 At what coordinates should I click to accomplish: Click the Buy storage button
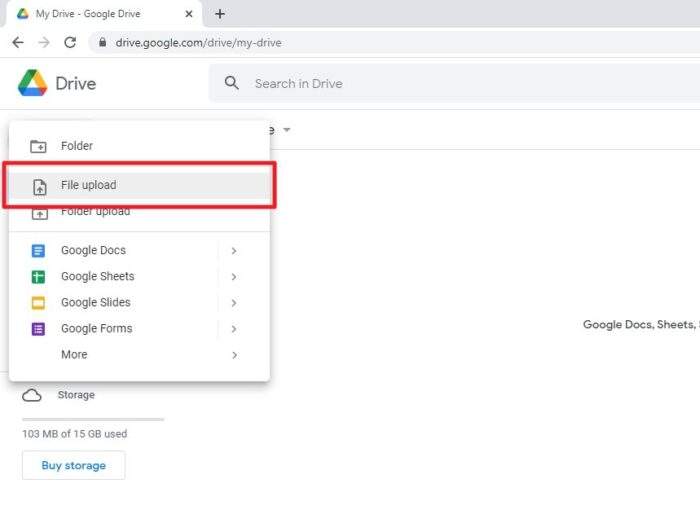point(74,465)
